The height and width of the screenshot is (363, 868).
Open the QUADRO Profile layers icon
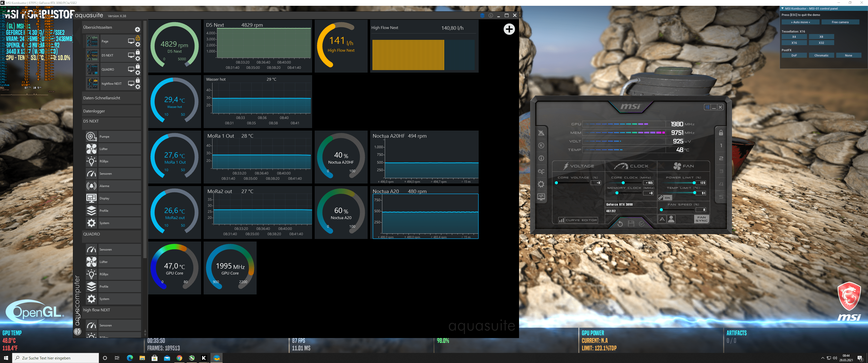[x=91, y=287]
